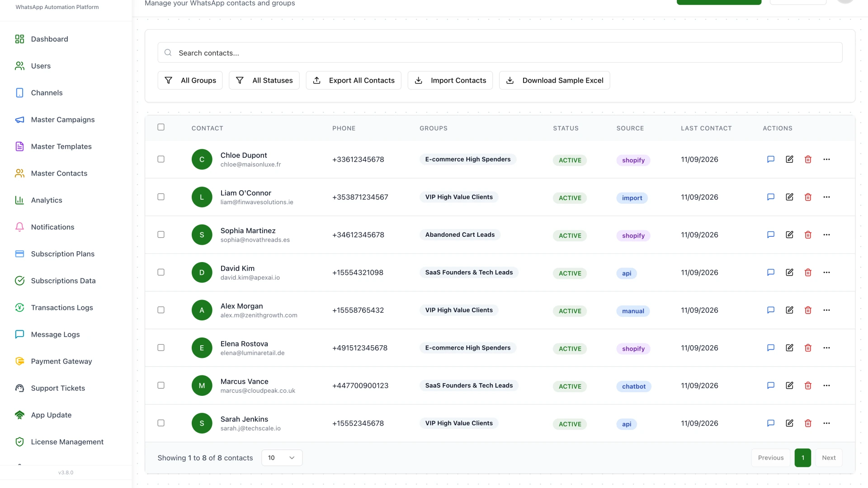The width and height of the screenshot is (868, 488).
Task: Tick the Elena Rostova checkbox
Action: (x=161, y=348)
